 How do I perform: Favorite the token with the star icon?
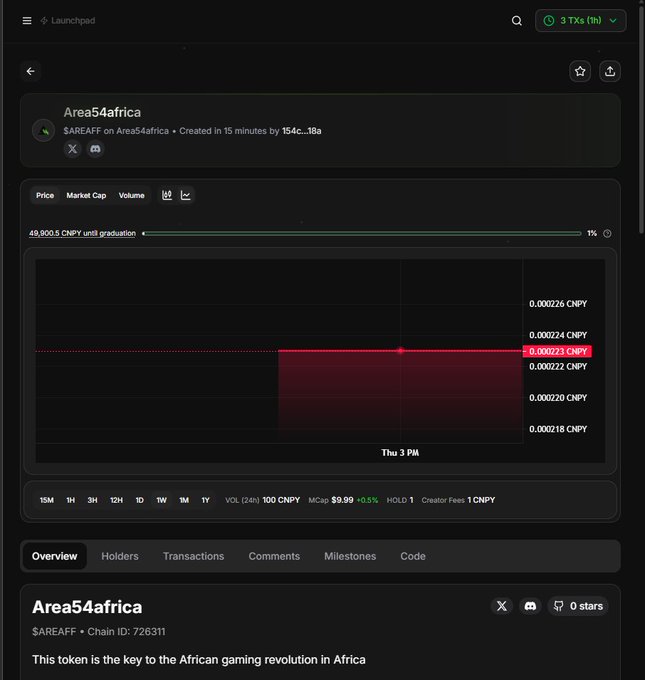point(580,71)
